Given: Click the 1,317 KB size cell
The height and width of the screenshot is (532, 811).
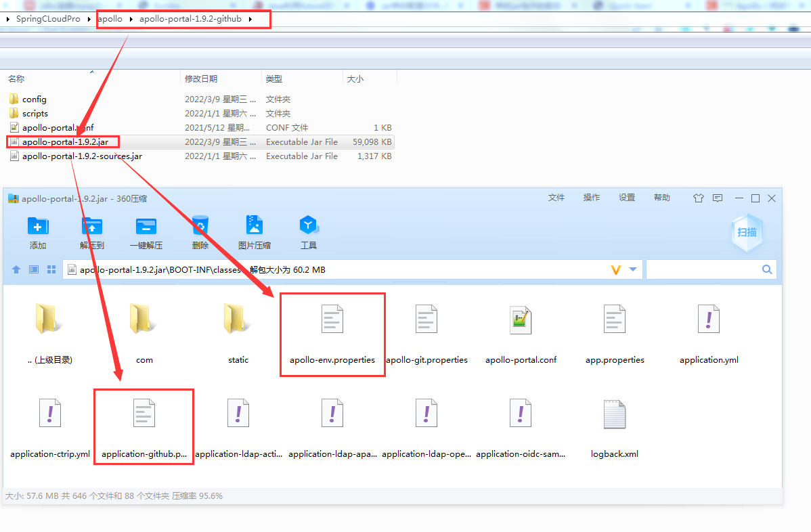Looking at the screenshot, I should coord(374,156).
